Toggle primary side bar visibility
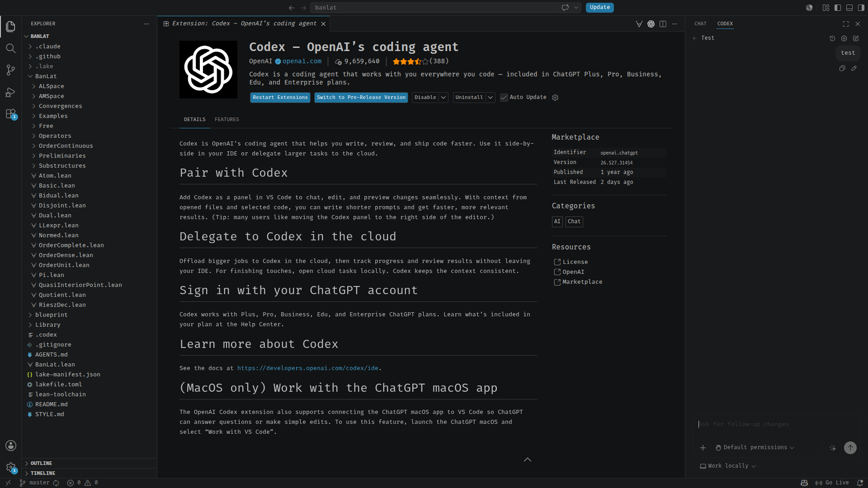The width and height of the screenshot is (868, 488). coord(838,8)
